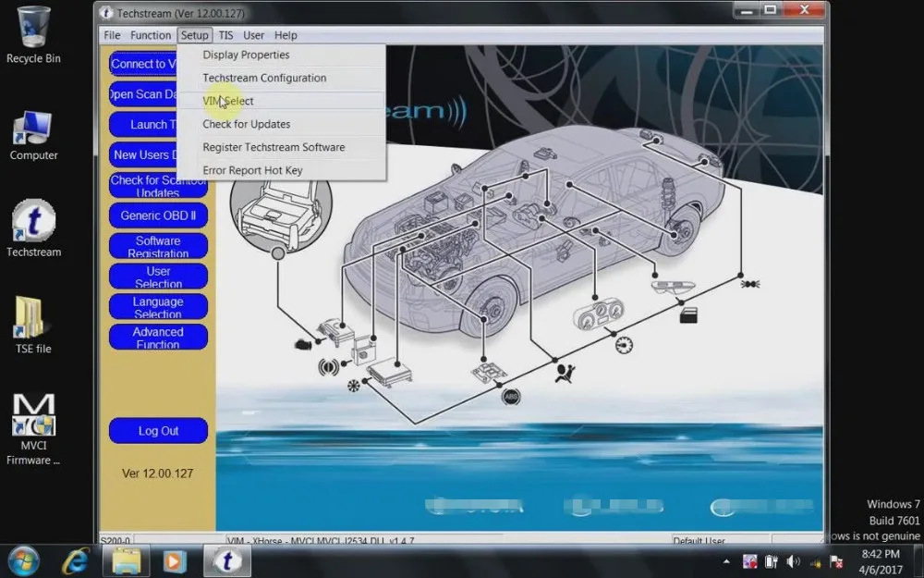Click the Connect to Vehicle button
The height and width of the screenshot is (578, 924).
click(x=143, y=64)
